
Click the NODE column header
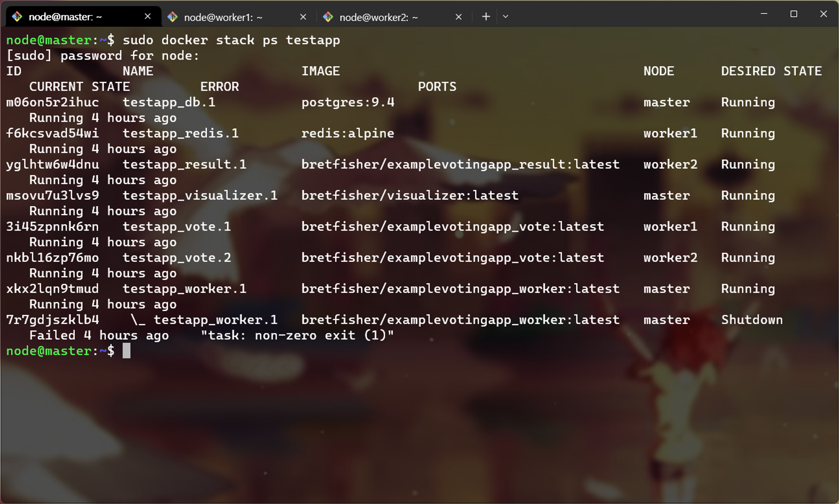click(x=659, y=71)
